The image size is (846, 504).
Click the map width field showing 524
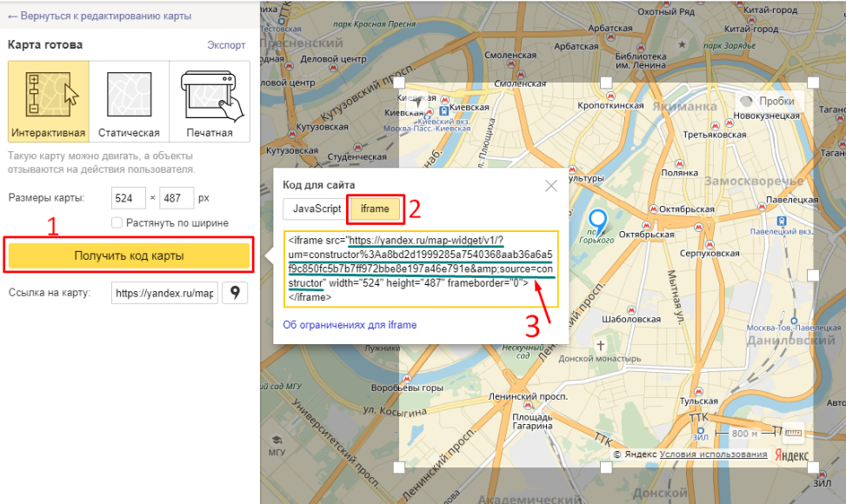pyautogui.click(x=129, y=198)
